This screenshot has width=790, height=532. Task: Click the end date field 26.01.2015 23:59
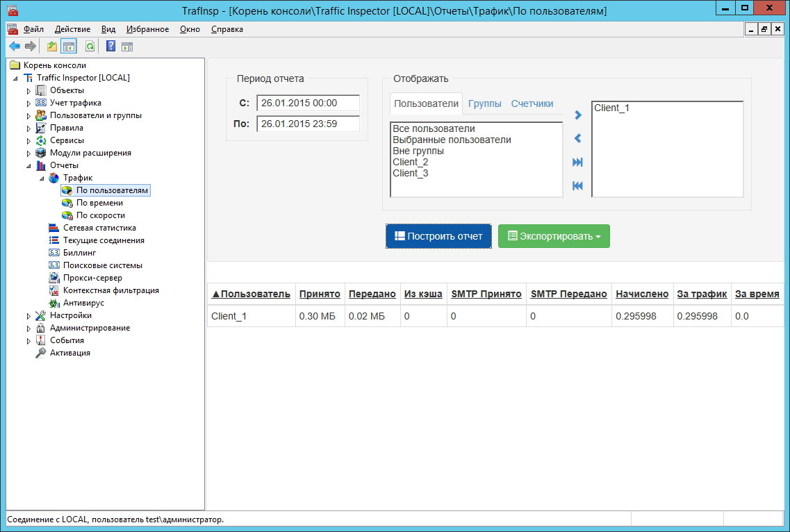coord(308,124)
